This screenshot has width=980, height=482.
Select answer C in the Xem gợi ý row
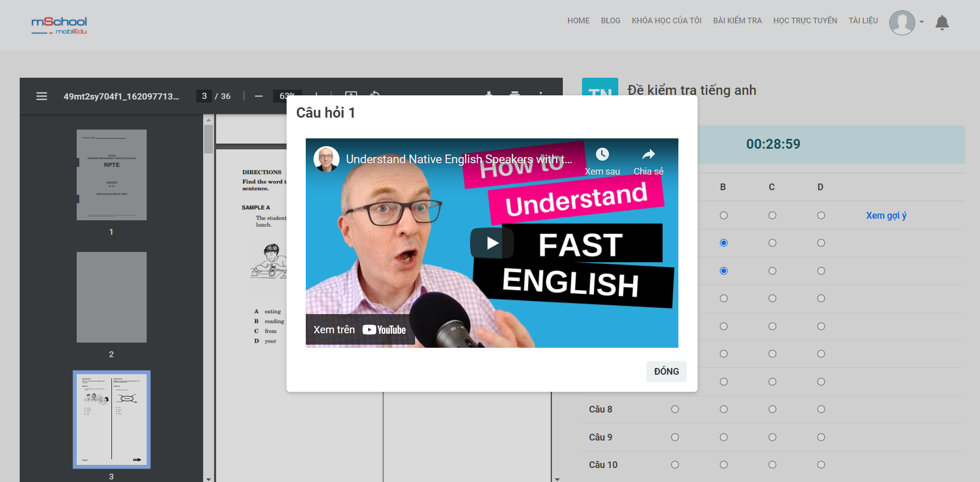(772, 216)
